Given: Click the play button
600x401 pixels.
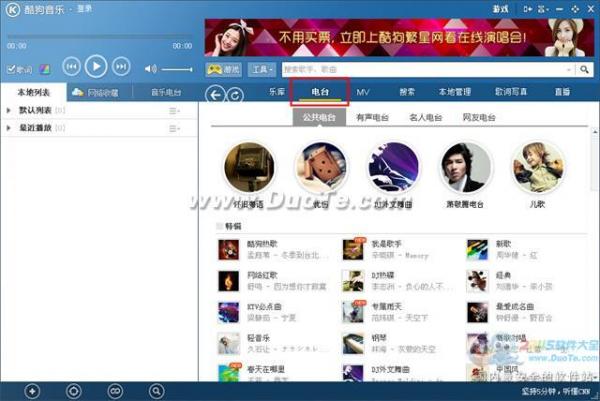Looking at the screenshot, I should click(96, 67).
